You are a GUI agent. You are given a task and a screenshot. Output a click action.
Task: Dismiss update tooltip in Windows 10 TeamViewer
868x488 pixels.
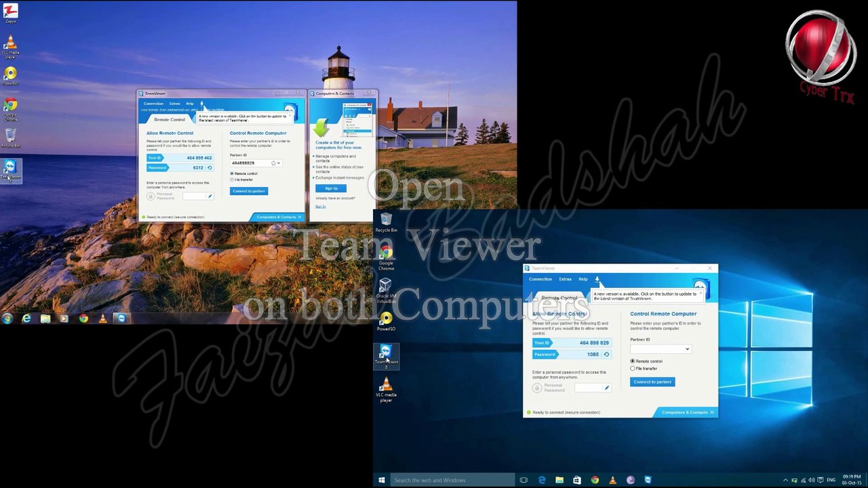tap(701, 293)
